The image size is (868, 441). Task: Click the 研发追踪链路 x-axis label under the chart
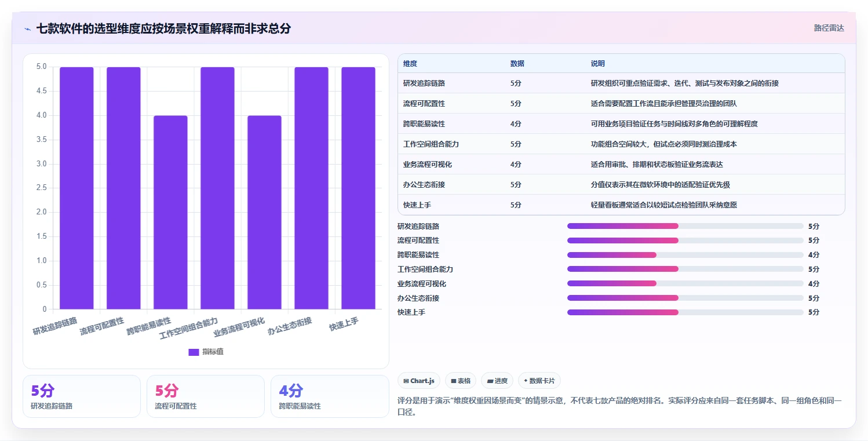click(x=55, y=326)
